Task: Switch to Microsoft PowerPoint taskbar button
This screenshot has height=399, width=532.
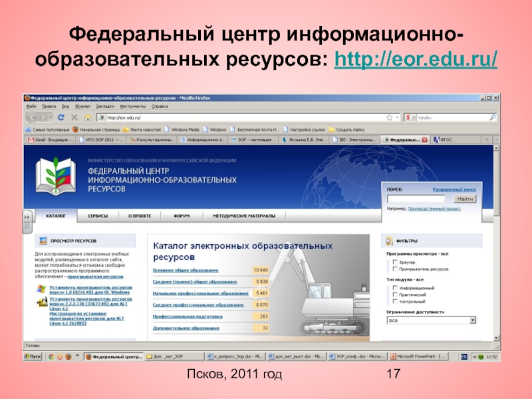Action: (418, 356)
